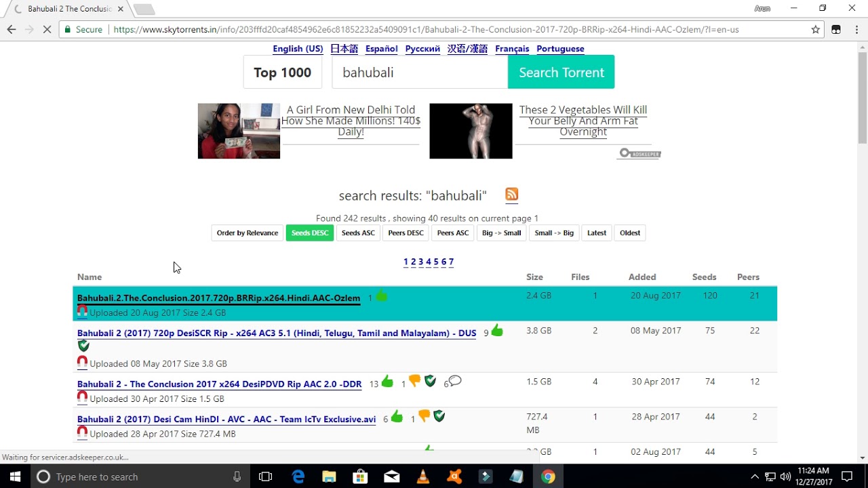Viewport: 868px width, 488px height.
Task: Click thumbs up on Desi Cam HinDI row
Action: coord(397,417)
